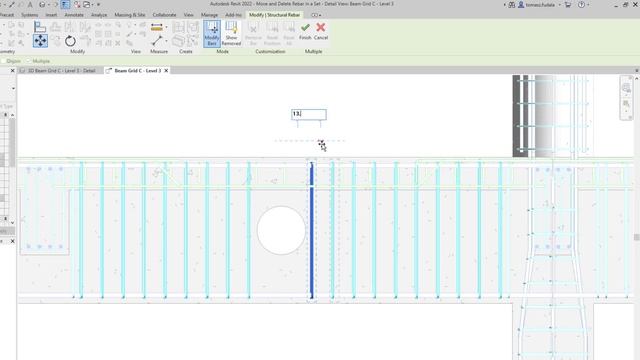The width and height of the screenshot is (640, 360).
Task: Open the Properties type selector dropdown arrow
Action: coord(13,89)
